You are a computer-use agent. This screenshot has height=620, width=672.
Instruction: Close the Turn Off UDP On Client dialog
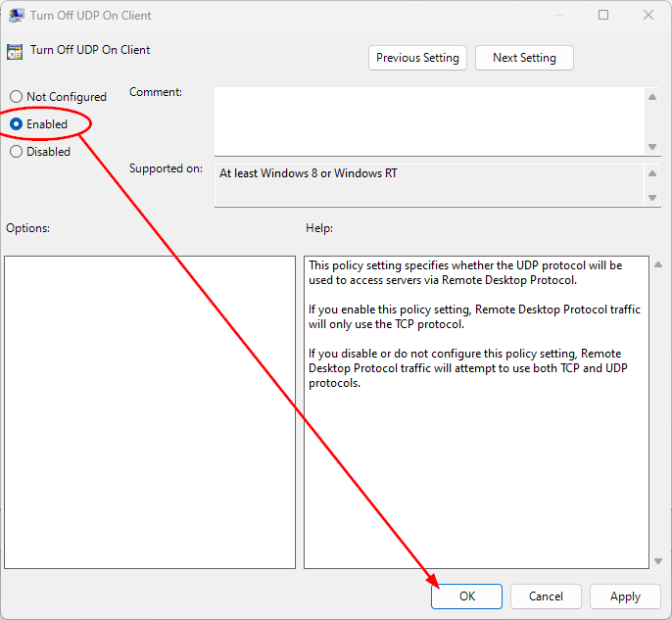[x=648, y=16]
